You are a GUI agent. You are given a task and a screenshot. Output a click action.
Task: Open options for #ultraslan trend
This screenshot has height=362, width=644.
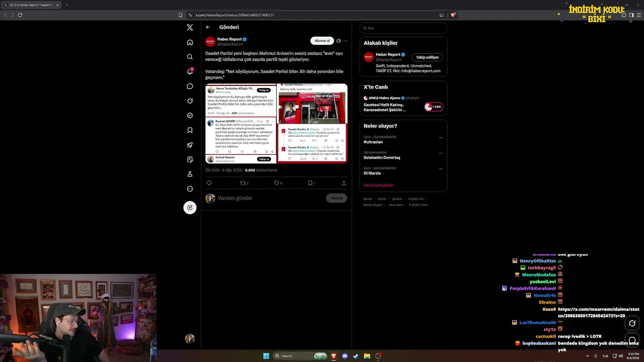pos(441,137)
